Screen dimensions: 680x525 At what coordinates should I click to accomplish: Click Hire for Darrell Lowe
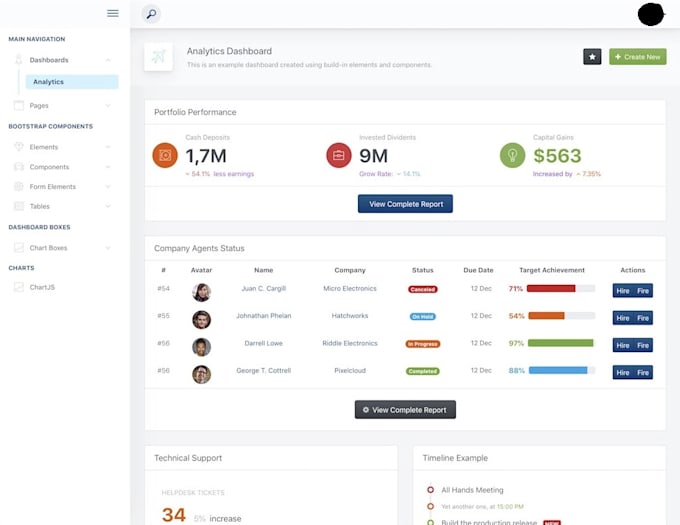623,346
